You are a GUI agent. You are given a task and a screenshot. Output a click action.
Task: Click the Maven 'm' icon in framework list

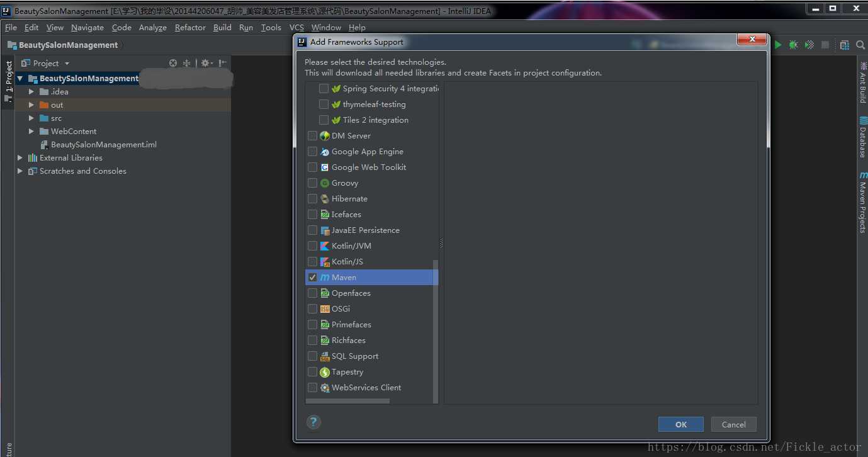click(325, 277)
